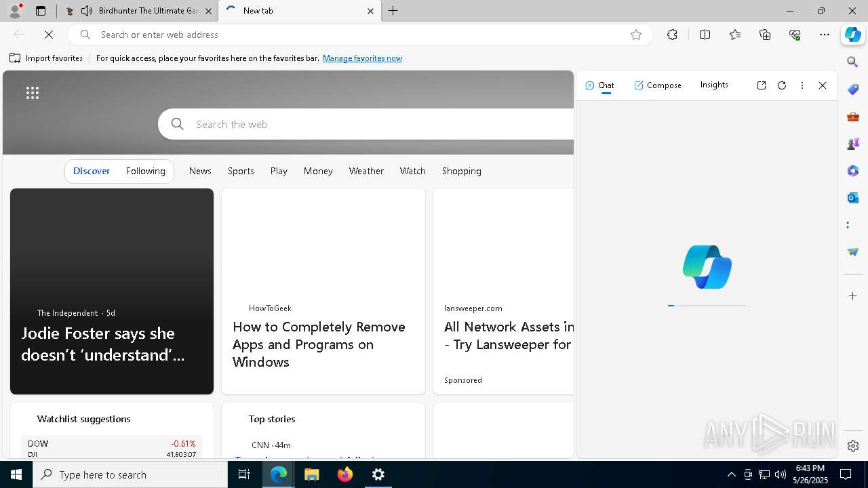Open sidebar Search icon
868x488 pixels.
pyautogui.click(x=853, y=62)
